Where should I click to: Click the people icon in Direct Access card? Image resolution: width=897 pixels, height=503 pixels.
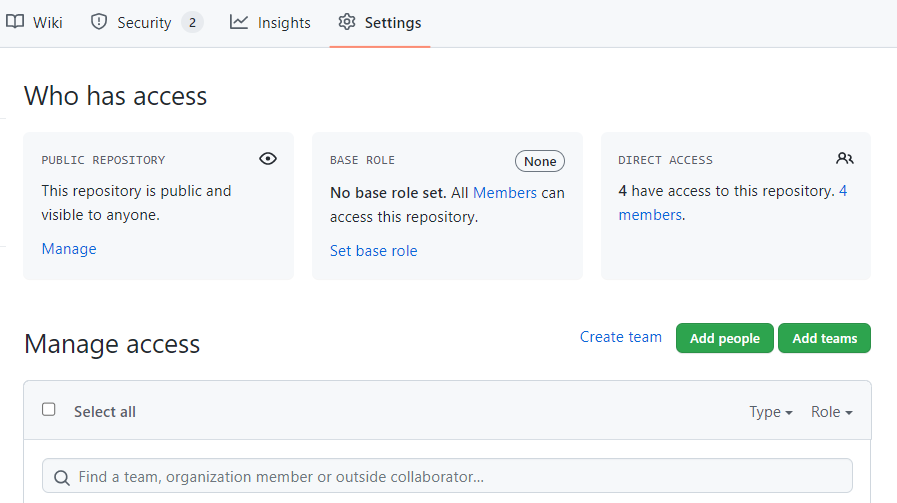tap(845, 159)
